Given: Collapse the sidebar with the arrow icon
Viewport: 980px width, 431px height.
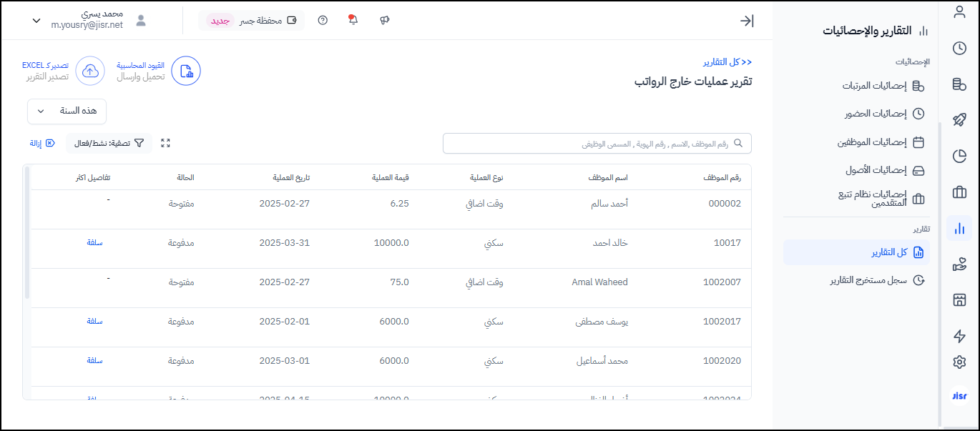Looking at the screenshot, I should (747, 21).
